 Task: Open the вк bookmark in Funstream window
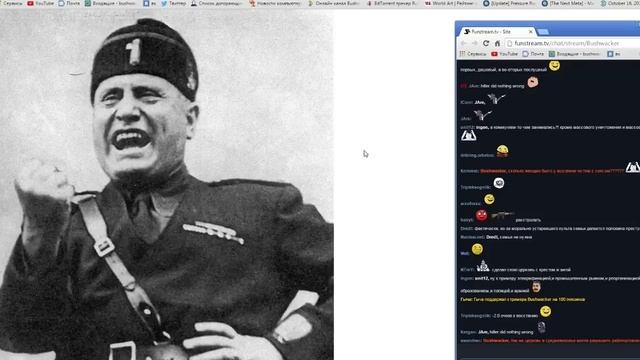tap(614, 54)
